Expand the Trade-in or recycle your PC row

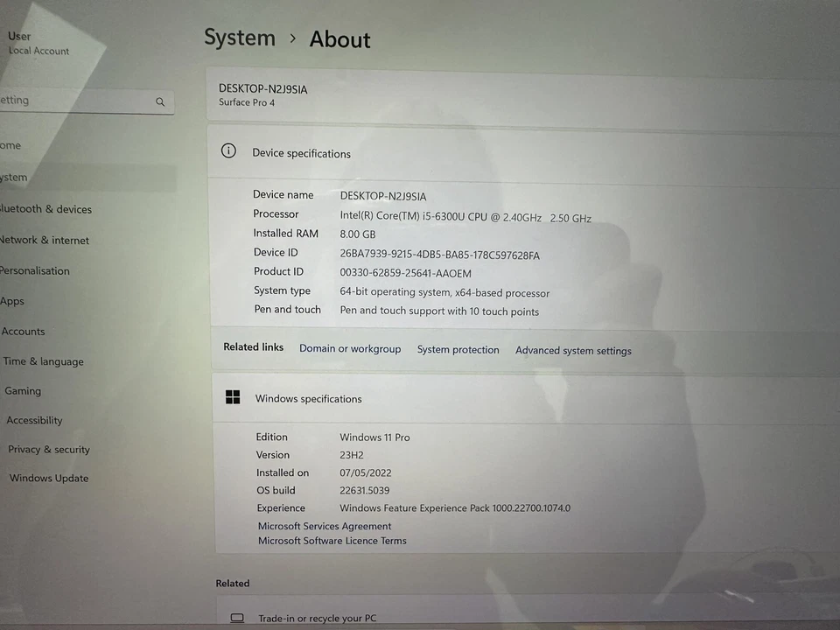click(317, 618)
